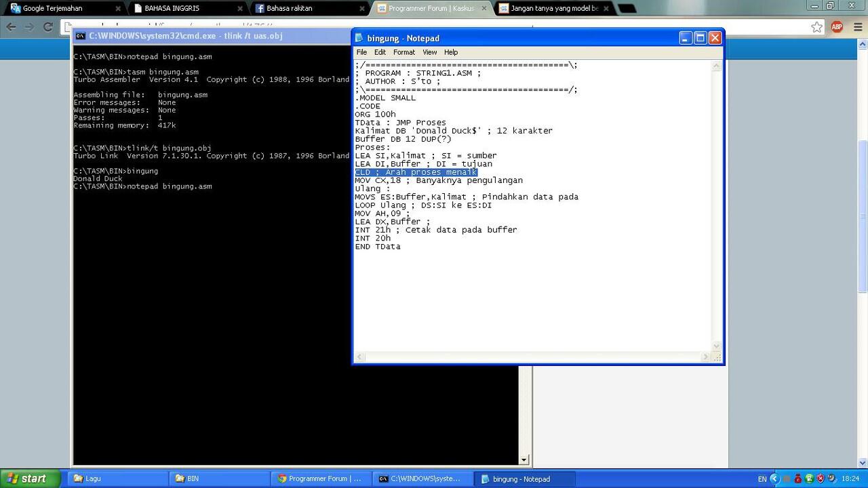Close the Bahasa rakitan tab
Image resolution: width=868 pixels, height=488 pixels.
click(362, 9)
